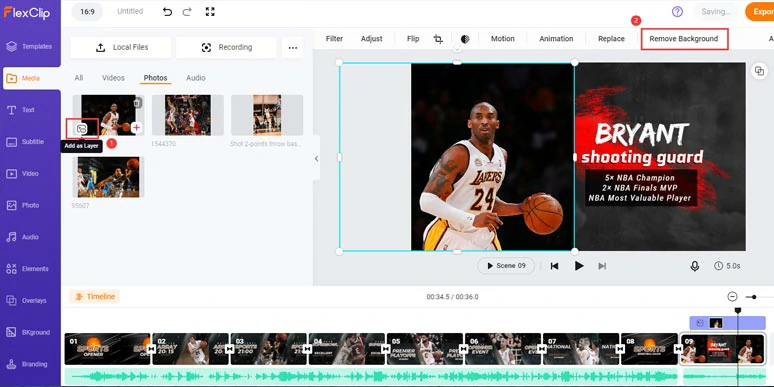Click the timeline zoom slider handle
This screenshot has width=774, height=387.
(754, 297)
